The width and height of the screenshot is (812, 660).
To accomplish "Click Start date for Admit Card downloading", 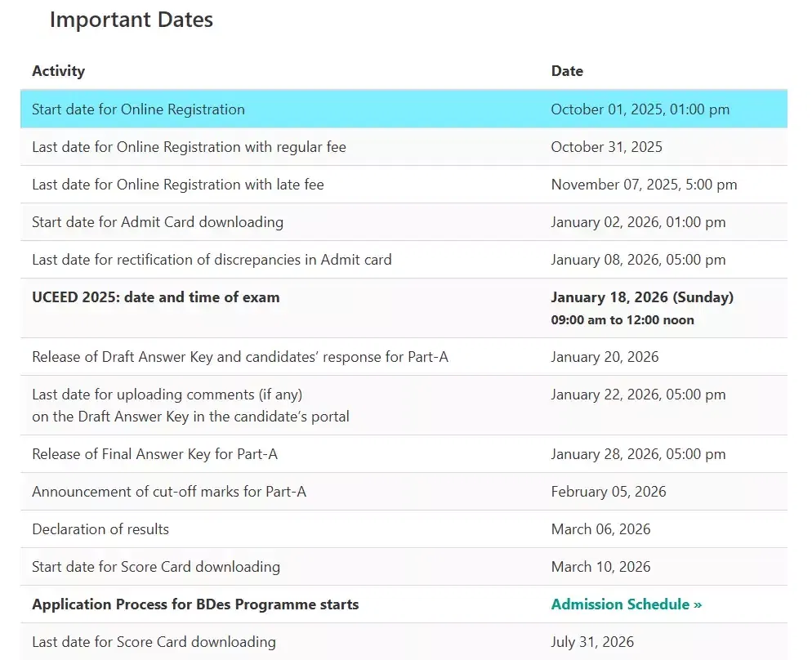I will pyautogui.click(x=158, y=222).
